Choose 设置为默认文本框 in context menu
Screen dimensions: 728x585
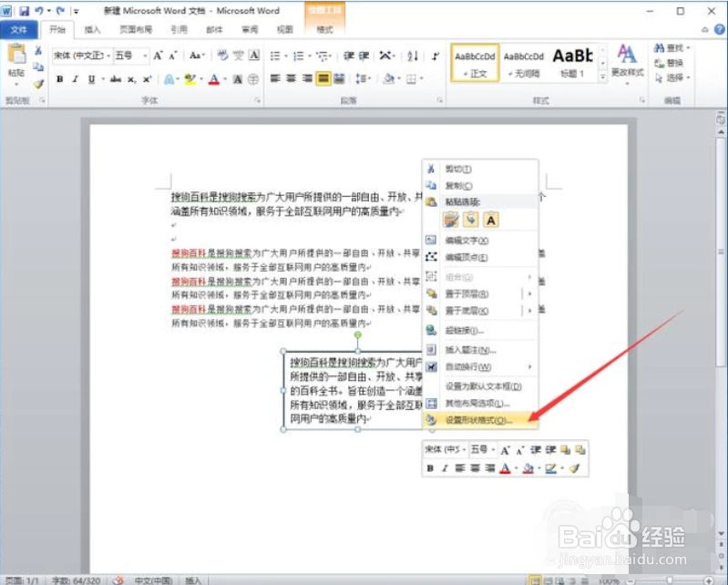coord(480,386)
